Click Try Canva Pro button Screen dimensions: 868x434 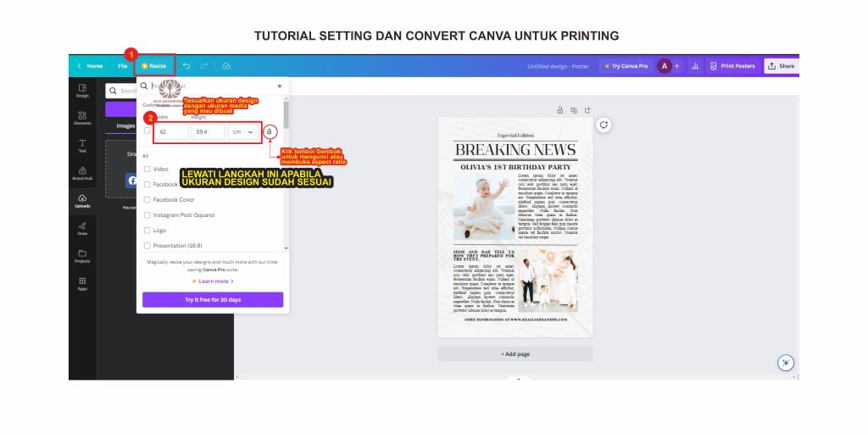coord(626,66)
